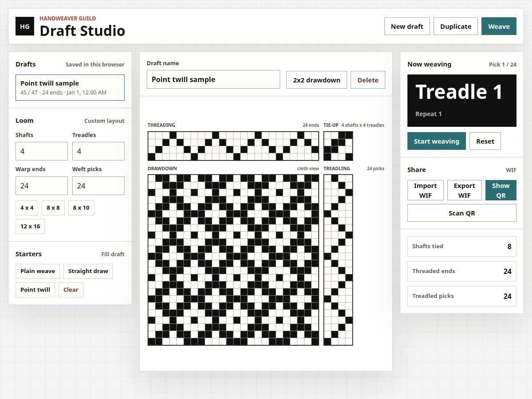
Task: Apply the 4 x 4 loom preset
Action: 27,207
